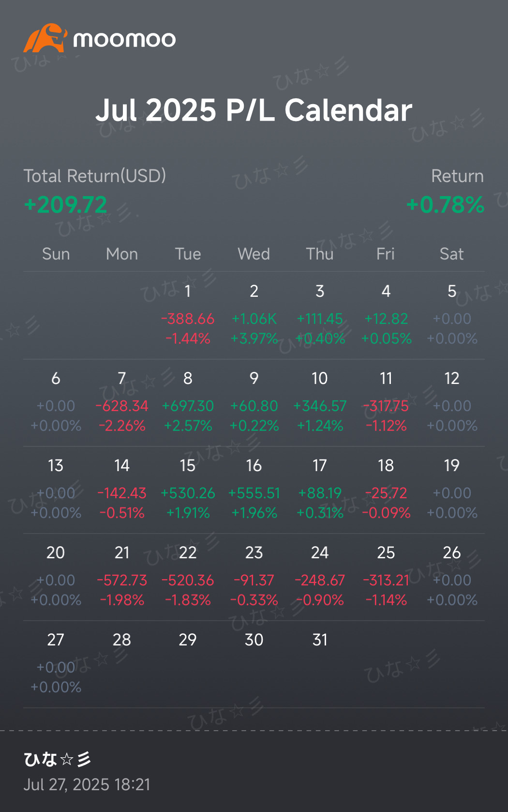Select July 21 cell with -572.73

(122, 577)
